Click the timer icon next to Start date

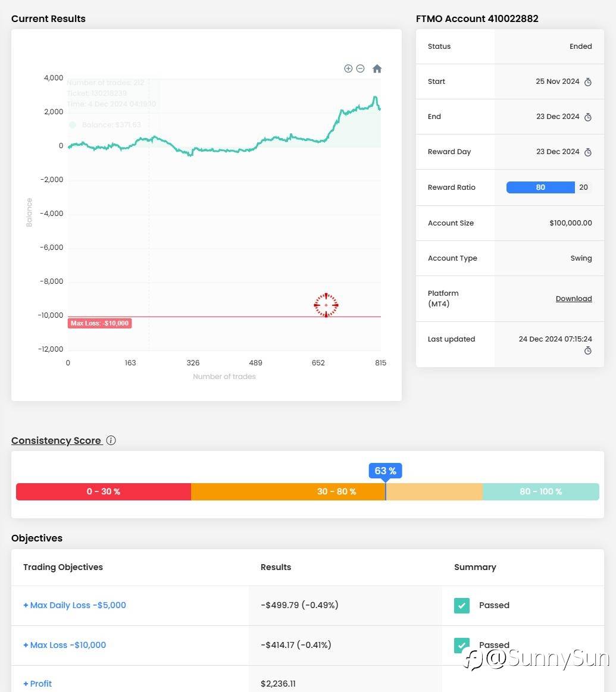pyautogui.click(x=588, y=82)
